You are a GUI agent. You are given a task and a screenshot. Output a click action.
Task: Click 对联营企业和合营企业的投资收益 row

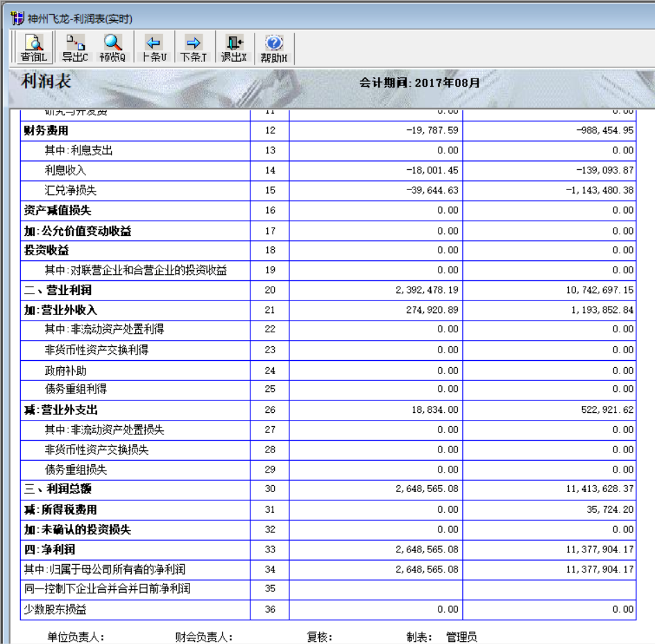[x=136, y=270]
